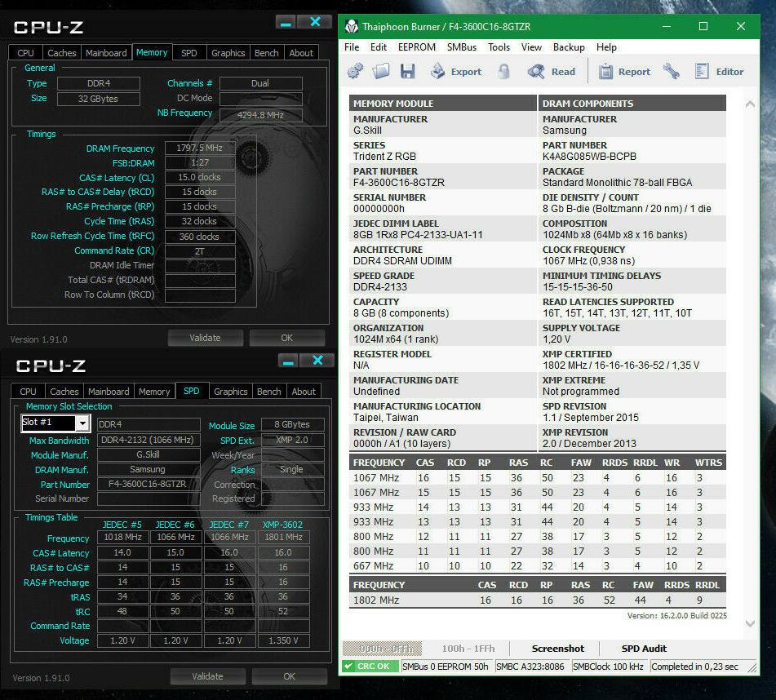Viewport: 776px width, 700px height.
Task: Switch to CPU tab in bottom CPU-Z window
Action: pyautogui.click(x=29, y=392)
